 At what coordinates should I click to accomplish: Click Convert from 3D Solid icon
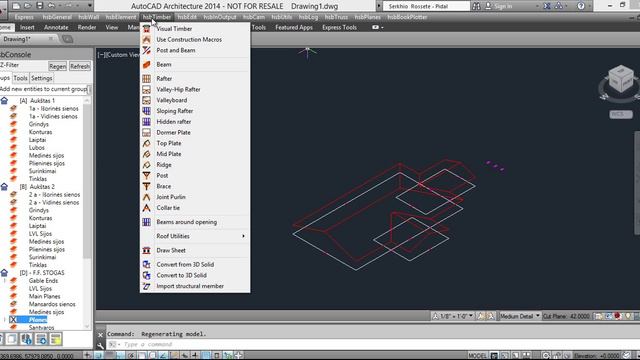pyautogui.click(x=147, y=264)
